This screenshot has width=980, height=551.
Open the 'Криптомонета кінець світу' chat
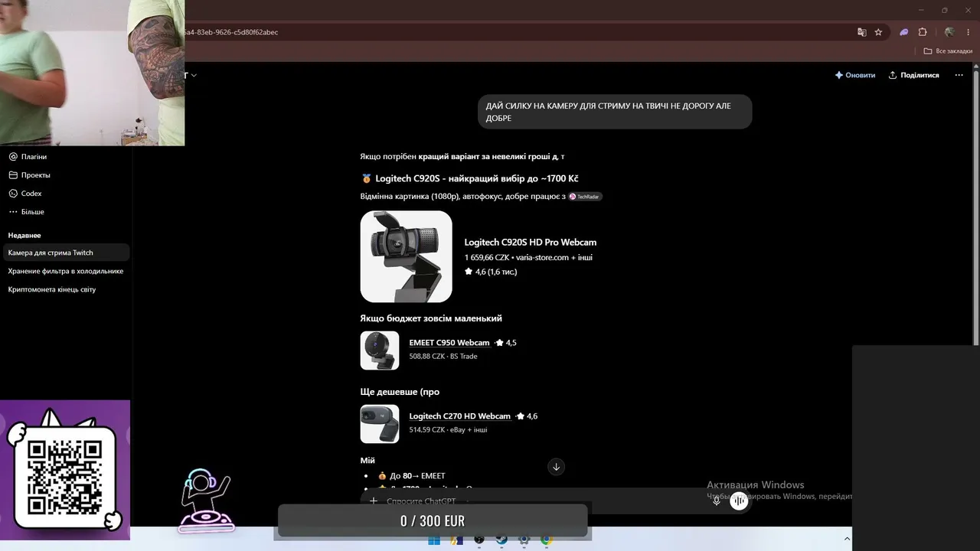(66, 289)
